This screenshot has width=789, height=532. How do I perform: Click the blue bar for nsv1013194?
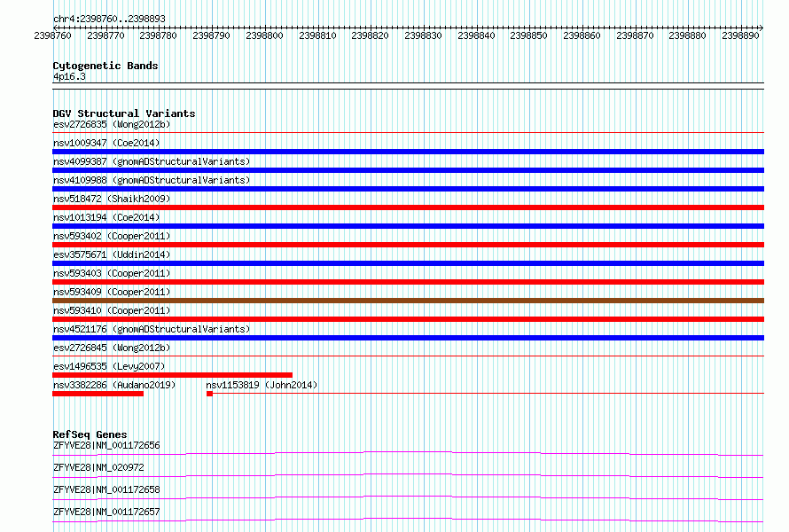(x=408, y=226)
